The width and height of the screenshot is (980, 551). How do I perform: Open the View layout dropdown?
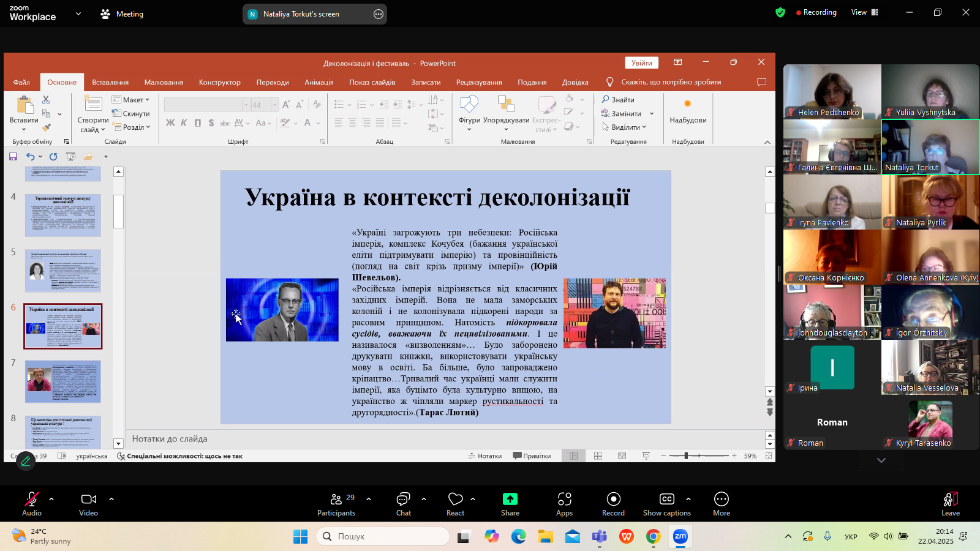point(864,12)
